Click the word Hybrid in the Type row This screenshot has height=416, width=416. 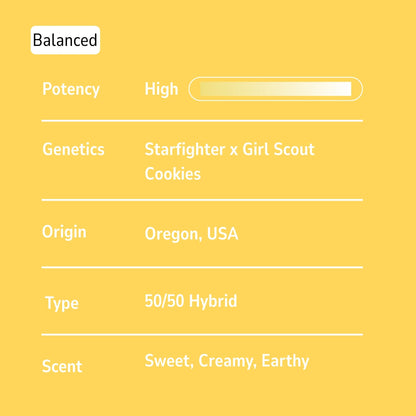pos(213,301)
